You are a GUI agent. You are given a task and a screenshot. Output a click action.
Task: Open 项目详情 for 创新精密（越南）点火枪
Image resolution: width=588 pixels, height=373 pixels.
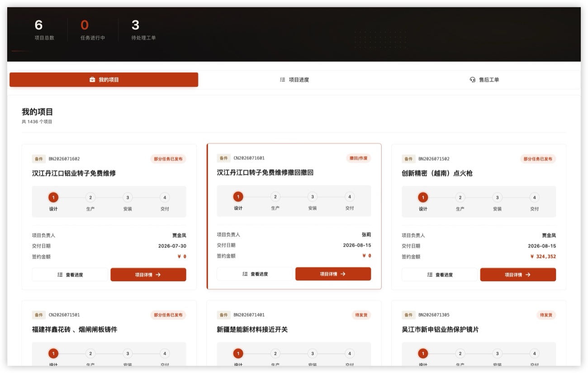pos(518,275)
